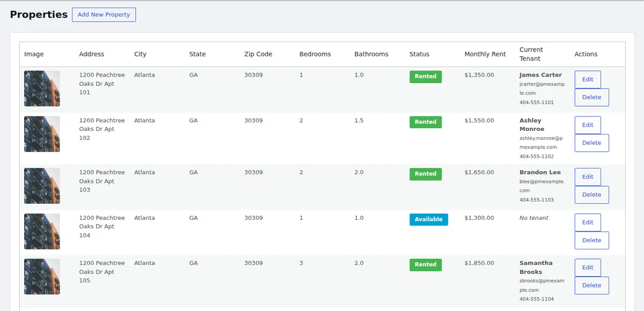Click the $1,350.00 rent amount
The image size is (644, 311).
click(479, 75)
